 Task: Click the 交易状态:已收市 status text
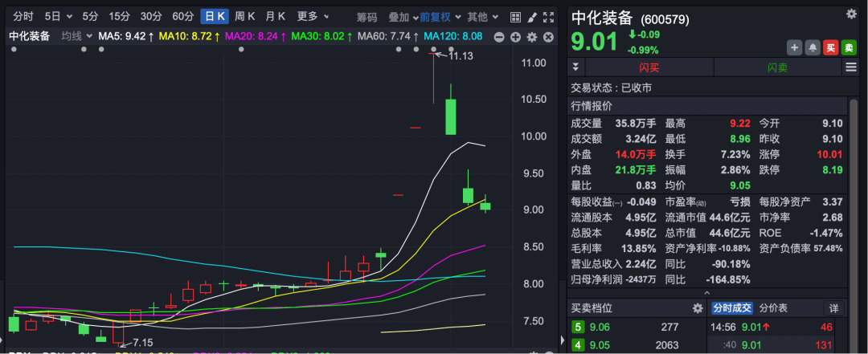(611, 88)
